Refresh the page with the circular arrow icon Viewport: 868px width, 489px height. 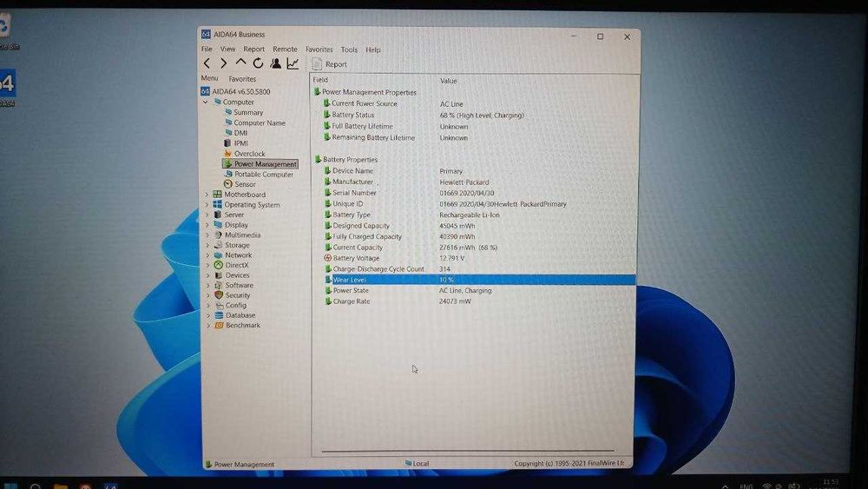pos(258,63)
